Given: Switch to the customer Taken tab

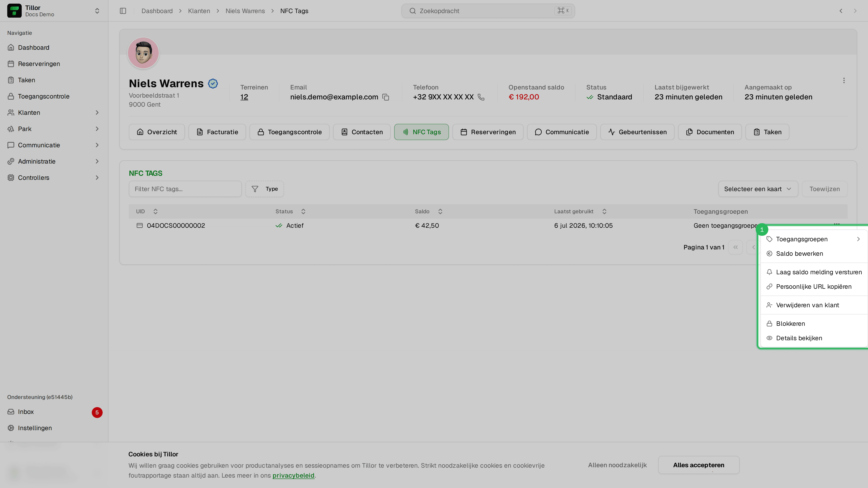Looking at the screenshot, I should point(767,132).
